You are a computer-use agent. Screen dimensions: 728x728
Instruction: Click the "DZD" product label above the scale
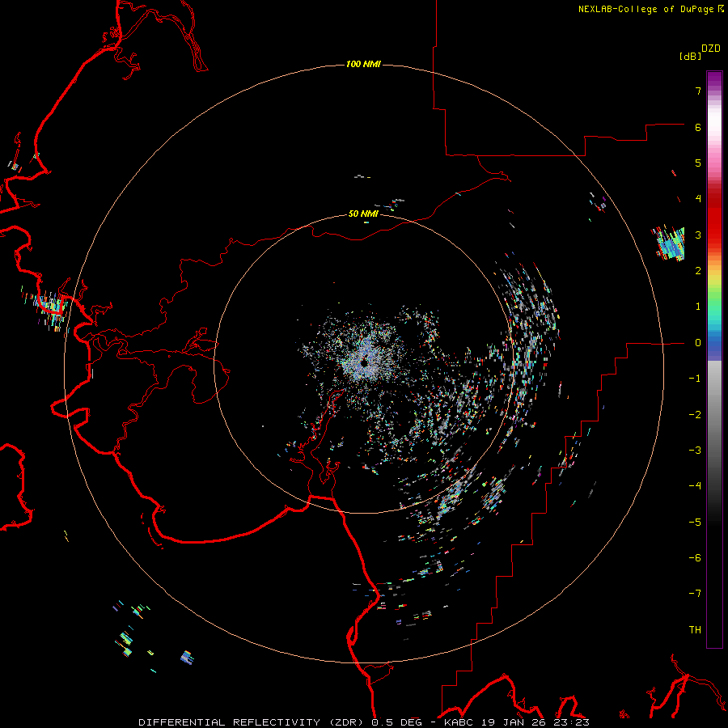click(x=711, y=49)
